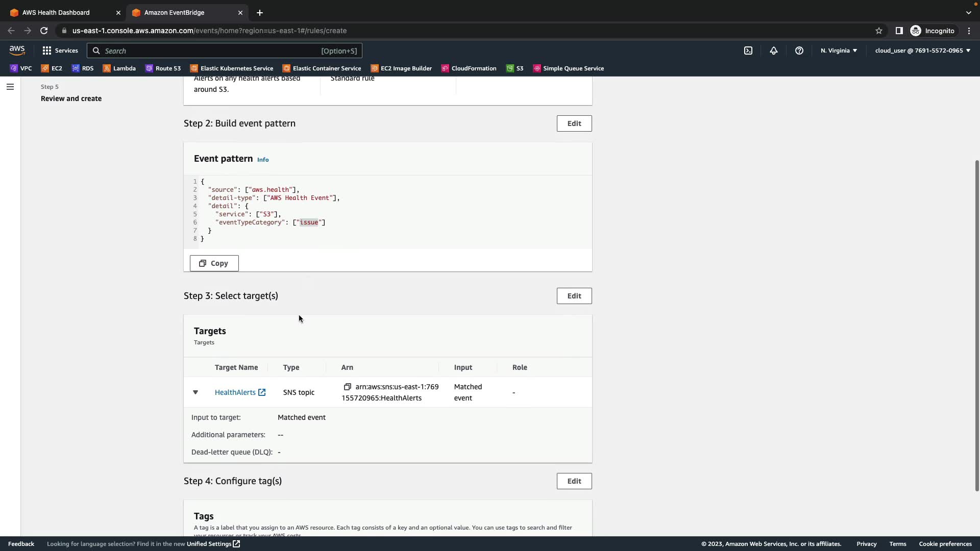Copy the event pattern JSON
This screenshot has height=551, width=980.
click(214, 263)
